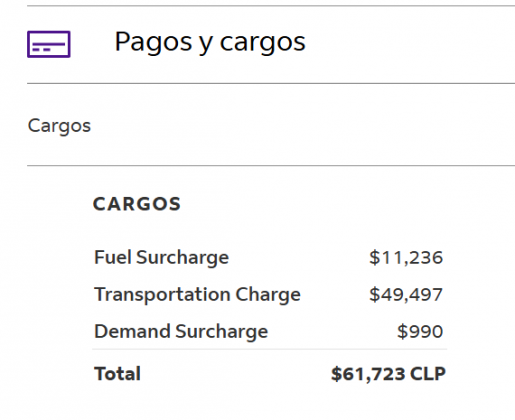Select the $61,723 CLP total amount
This screenshot has height=420, width=515.
tap(388, 374)
